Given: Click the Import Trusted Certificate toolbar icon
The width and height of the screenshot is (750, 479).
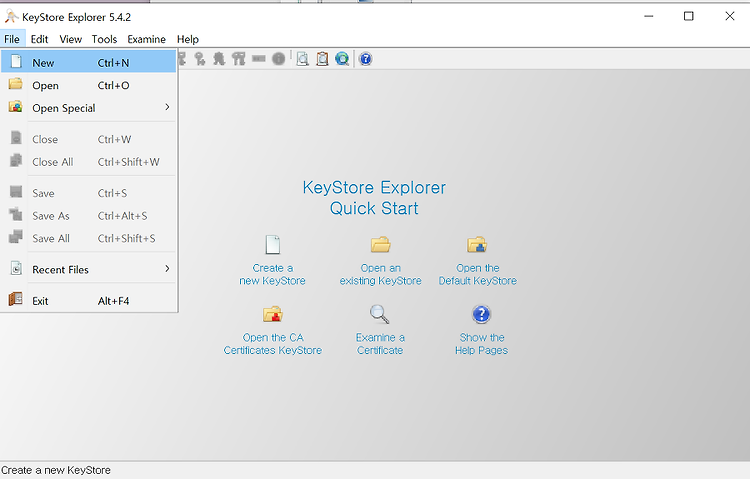Looking at the screenshot, I should click(x=219, y=59).
